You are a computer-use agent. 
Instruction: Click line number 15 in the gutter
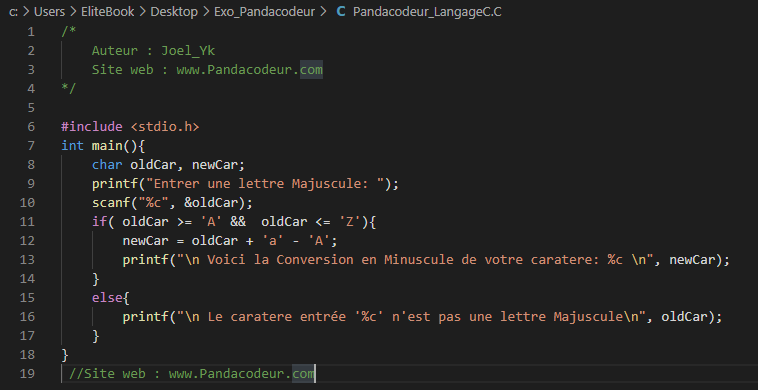tap(28, 298)
